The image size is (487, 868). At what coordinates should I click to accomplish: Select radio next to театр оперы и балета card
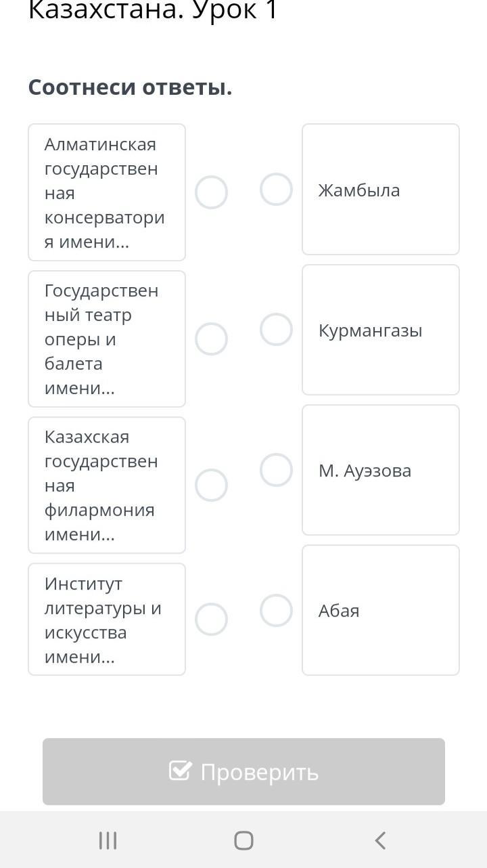pos(211,339)
